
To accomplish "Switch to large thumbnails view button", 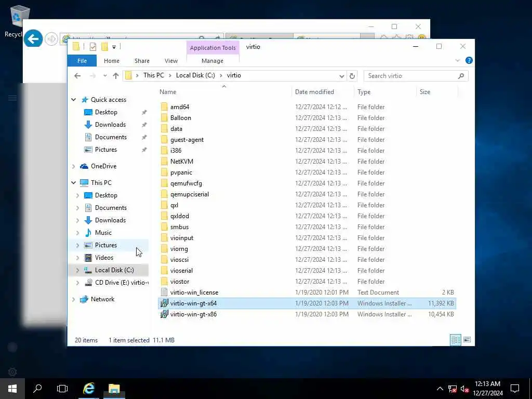I will (x=467, y=340).
